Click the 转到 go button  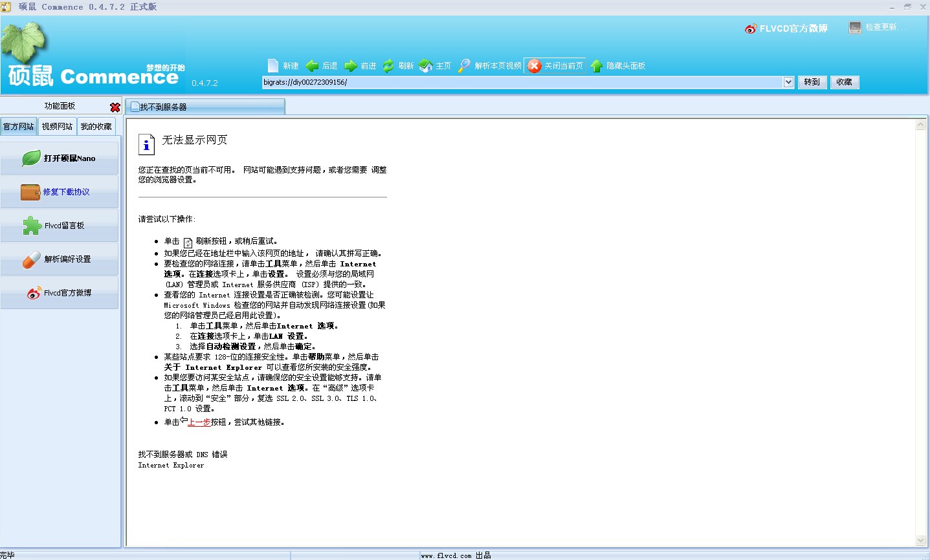click(812, 82)
